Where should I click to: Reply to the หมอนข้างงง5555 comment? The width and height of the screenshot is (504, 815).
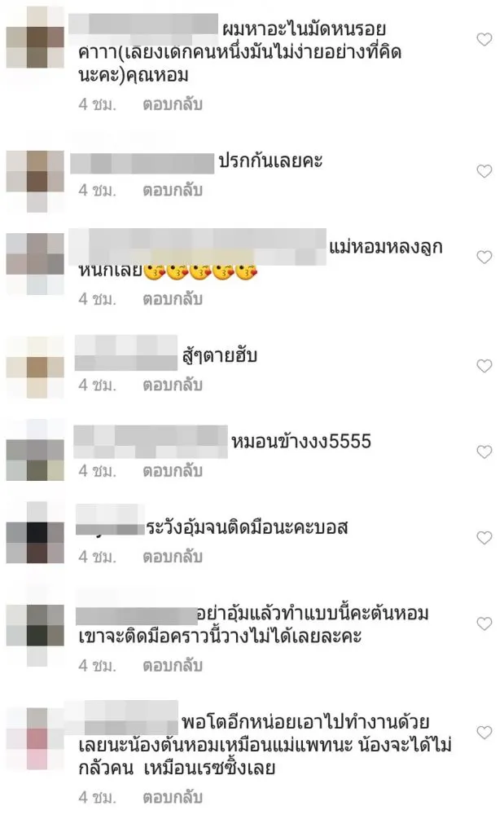coord(173,471)
